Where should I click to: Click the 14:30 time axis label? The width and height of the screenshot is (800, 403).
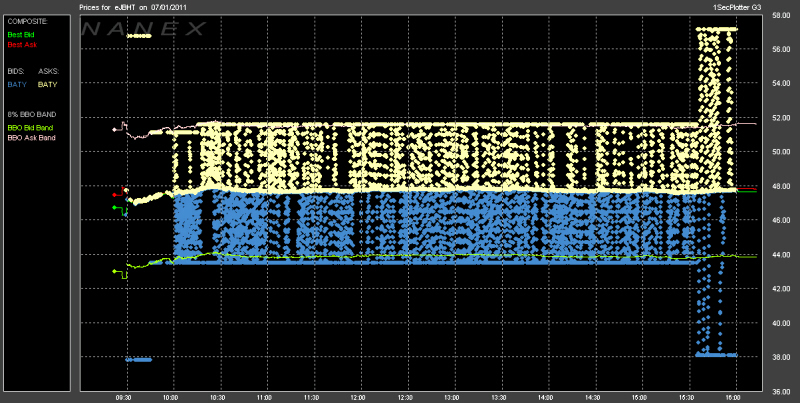click(593, 396)
